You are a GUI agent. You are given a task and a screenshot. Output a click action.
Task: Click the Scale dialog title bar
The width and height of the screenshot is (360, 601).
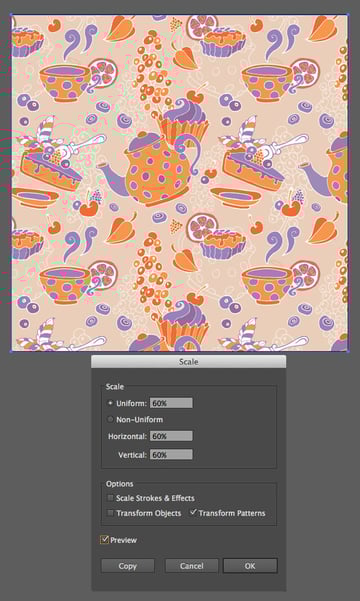click(x=189, y=361)
